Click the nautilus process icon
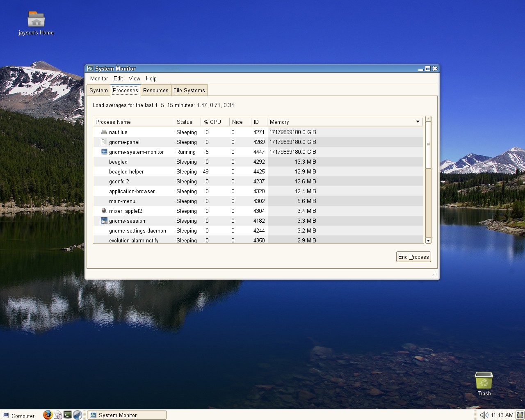 tap(104, 132)
